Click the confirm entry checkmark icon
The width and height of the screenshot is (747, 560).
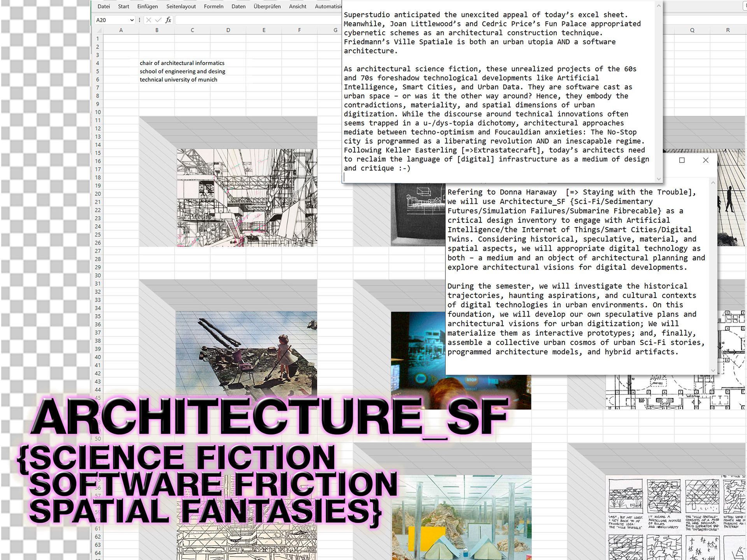(158, 20)
